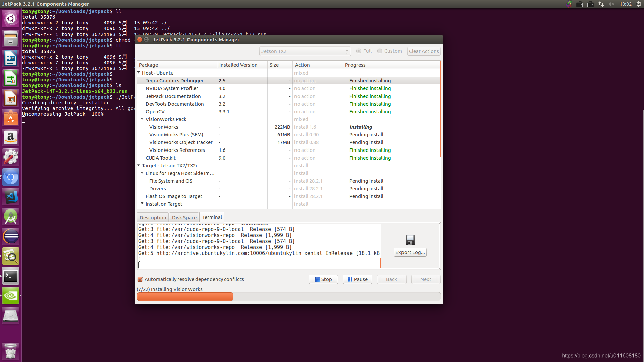Image resolution: width=644 pixels, height=362 pixels.
Task: Select the Tegra Graphics Debugger row
Action: [x=288, y=81]
